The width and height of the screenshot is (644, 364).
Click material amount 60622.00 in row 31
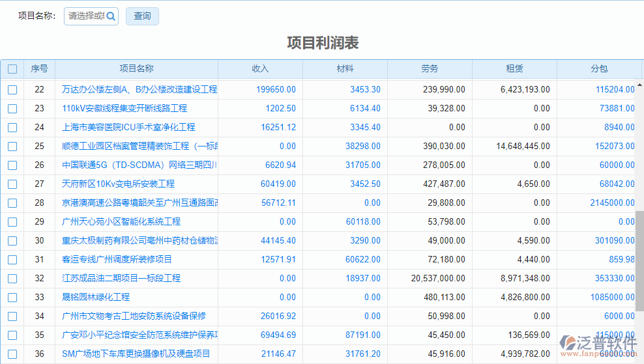pyautogui.click(x=363, y=260)
